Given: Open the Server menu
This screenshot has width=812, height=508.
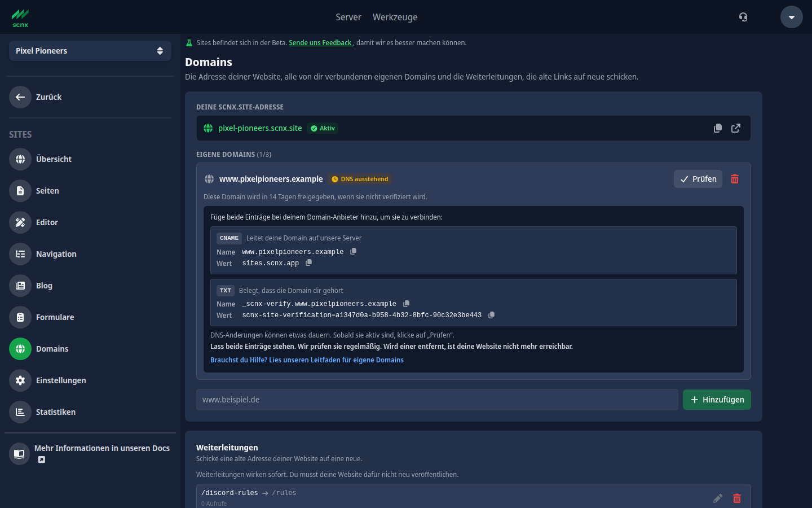Looking at the screenshot, I should click(348, 17).
